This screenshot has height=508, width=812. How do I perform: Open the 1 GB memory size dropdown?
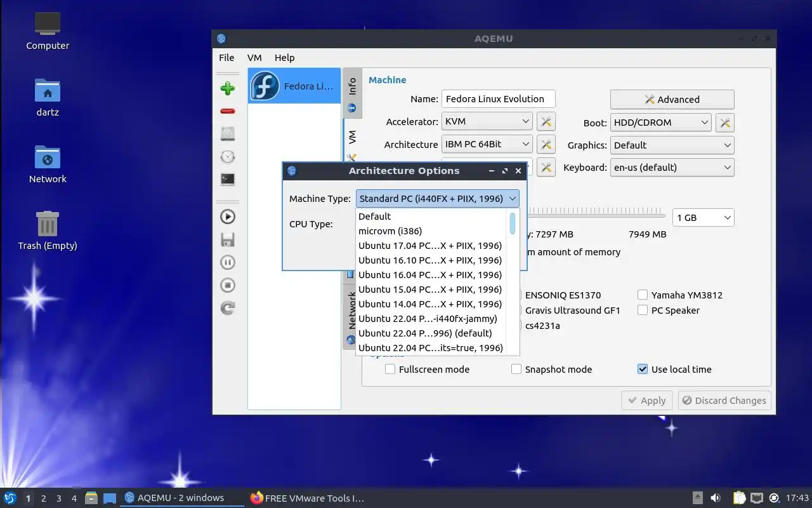coord(703,217)
